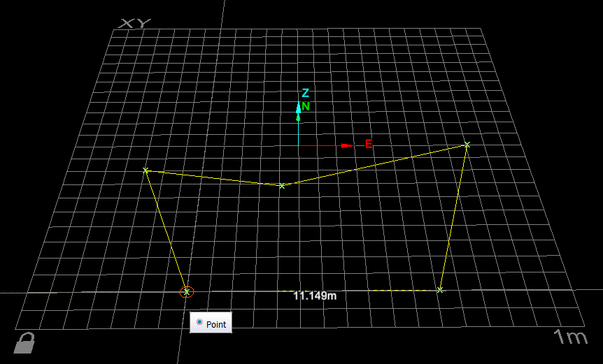This screenshot has height=364, width=603.
Task: Pick the middle polyline vertex marker
Action: click(x=282, y=186)
